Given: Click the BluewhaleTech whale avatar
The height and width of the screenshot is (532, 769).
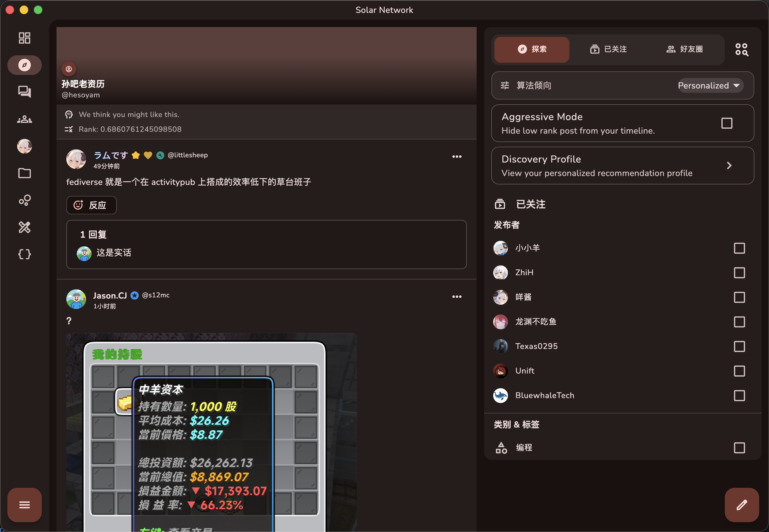Looking at the screenshot, I should coord(501,396).
